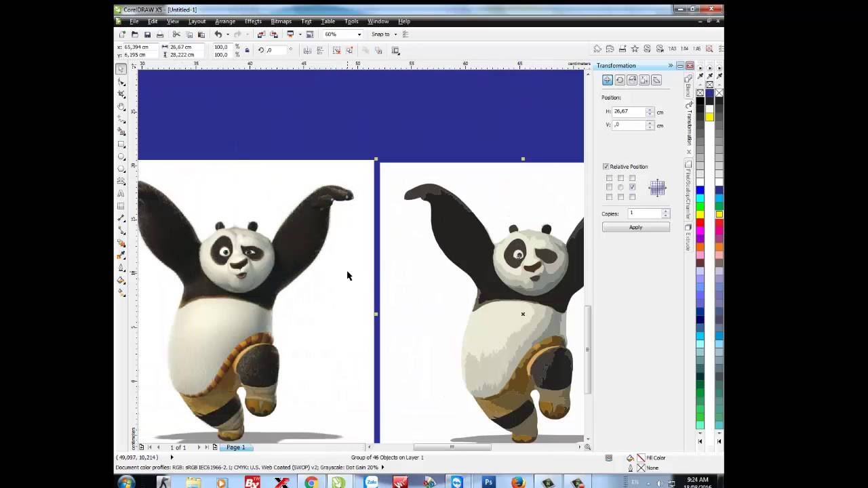Screen dimensions: 868x488
Task: Select the Crop tool in toolbox
Action: (121, 94)
